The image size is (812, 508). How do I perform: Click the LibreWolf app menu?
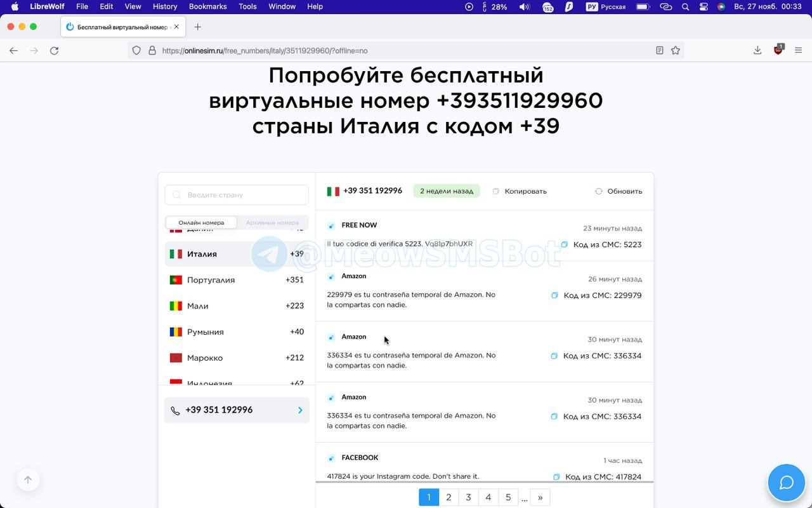click(48, 6)
